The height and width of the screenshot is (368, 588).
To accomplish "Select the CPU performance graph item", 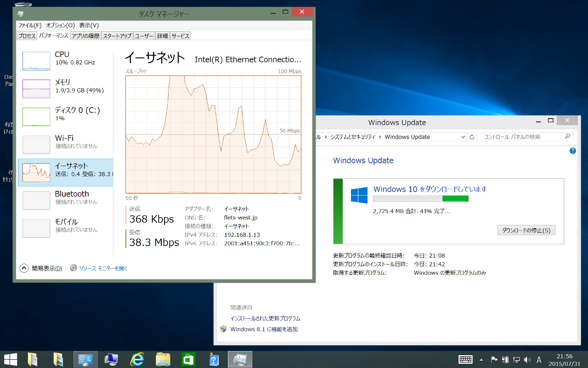I will 65,61.
